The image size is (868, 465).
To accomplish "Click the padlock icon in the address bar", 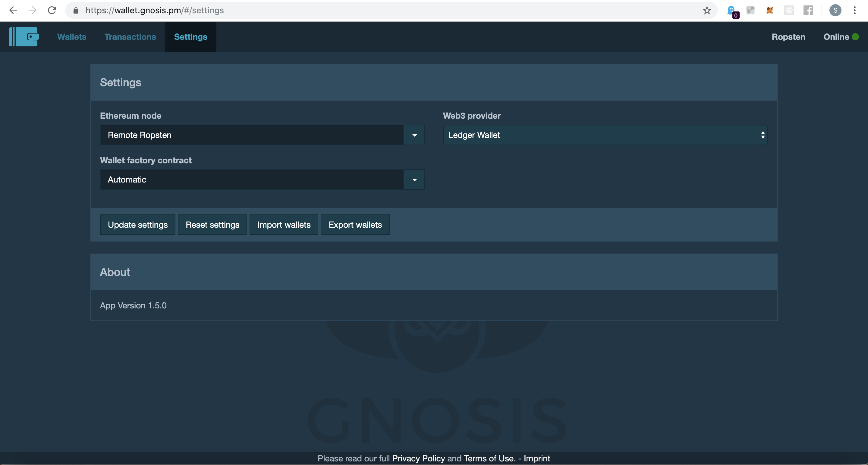I will click(75, 10).
